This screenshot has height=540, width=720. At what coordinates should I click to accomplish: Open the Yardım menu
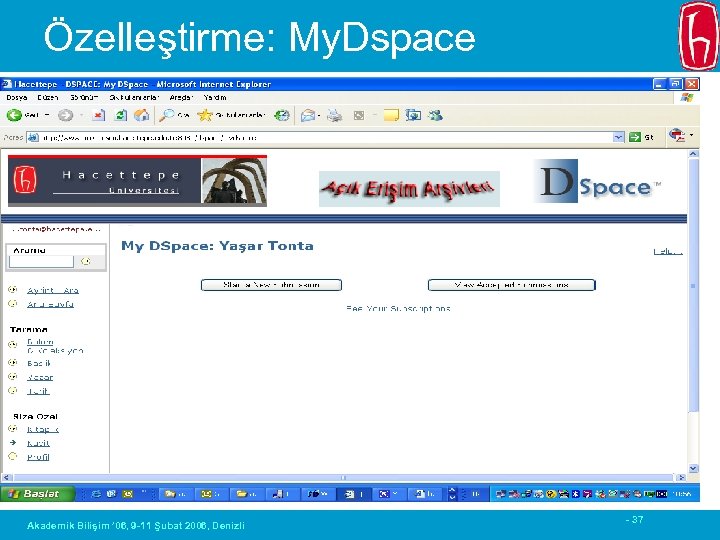215,97
